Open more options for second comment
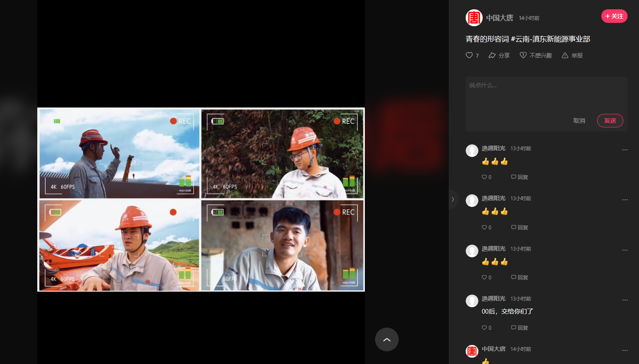 tap(625, 200)
